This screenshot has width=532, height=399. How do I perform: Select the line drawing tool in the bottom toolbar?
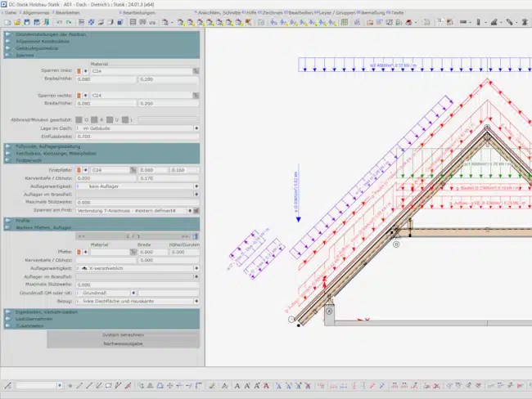(x=89, y=385)
